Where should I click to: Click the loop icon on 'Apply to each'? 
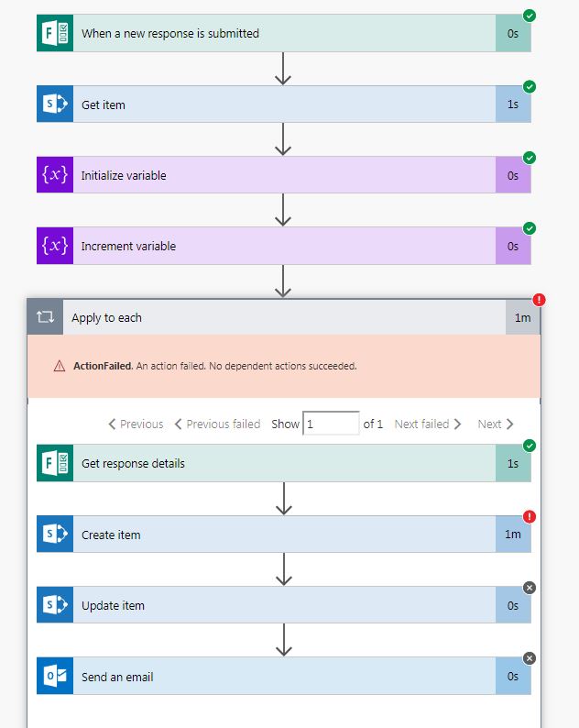[45, 317]
